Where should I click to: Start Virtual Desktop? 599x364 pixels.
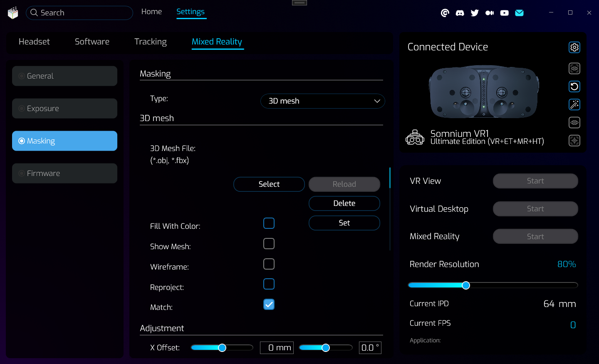[535, 209]
